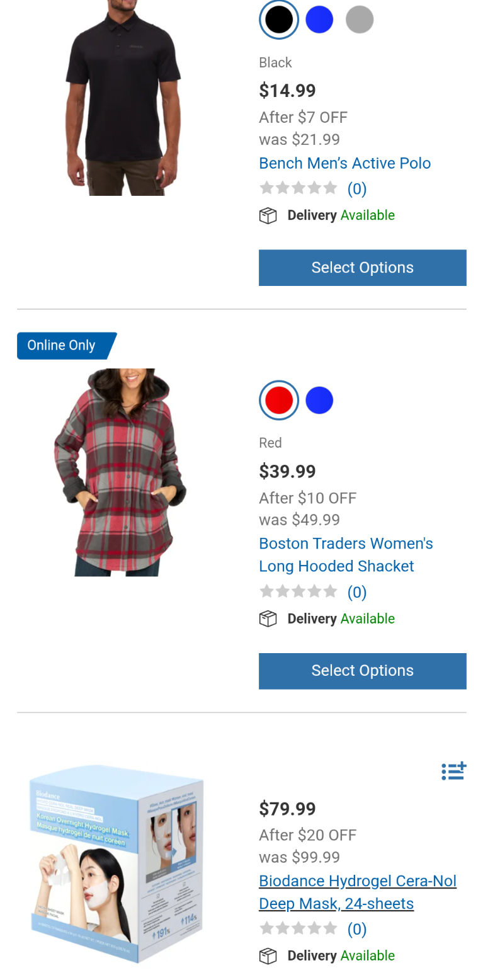Viewport: 483px width, 980px height.
Task: Click the black polo product image
Action: [x=123, y=98]
